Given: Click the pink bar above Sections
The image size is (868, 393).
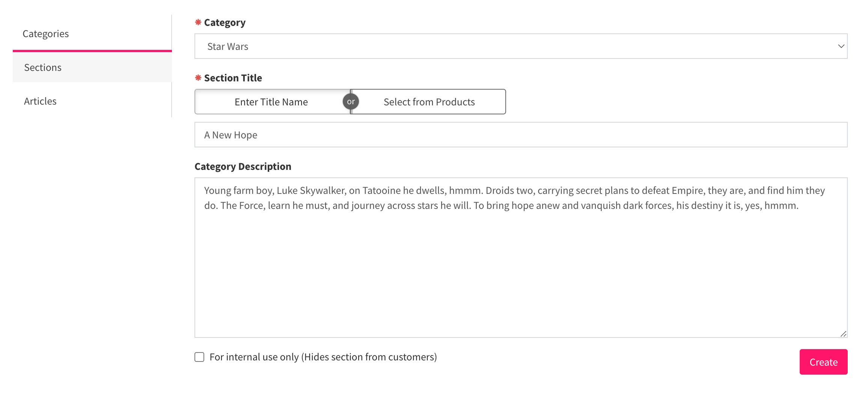Looking at the screenshot, I should coord(92,51).
